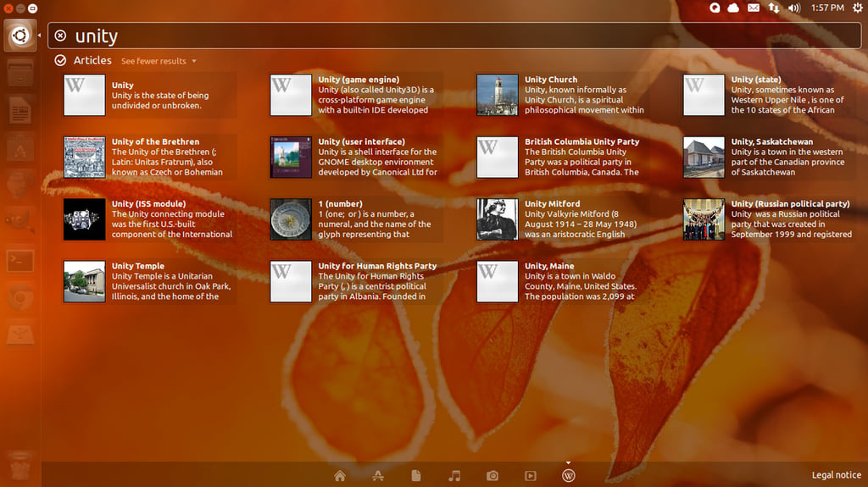Open the 'Unity, Maine' article result
The height and width of the screenshot is (487, 868).
563,281
